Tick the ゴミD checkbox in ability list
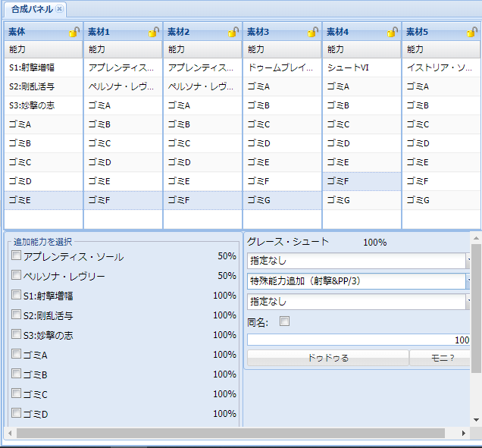 [x=16, y=412]
